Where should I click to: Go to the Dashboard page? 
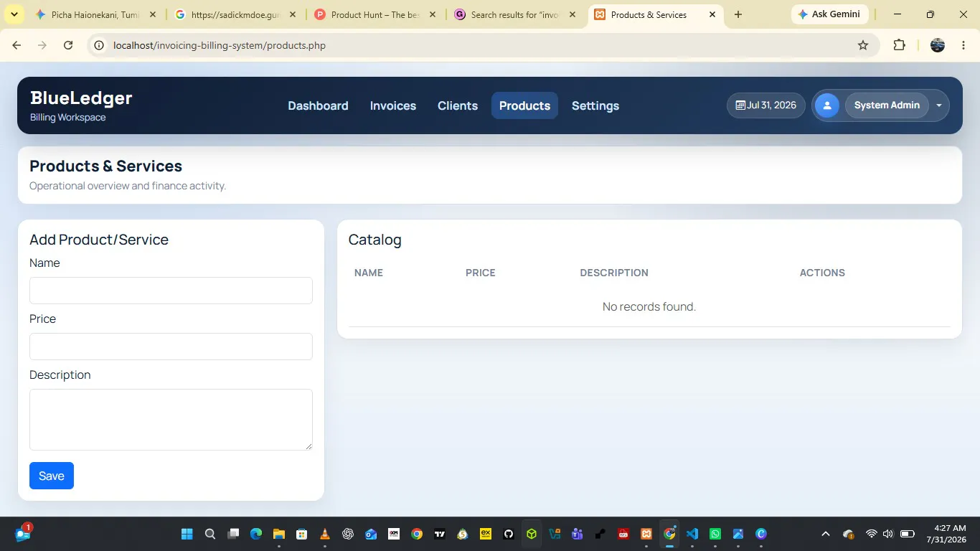(318, 105)
